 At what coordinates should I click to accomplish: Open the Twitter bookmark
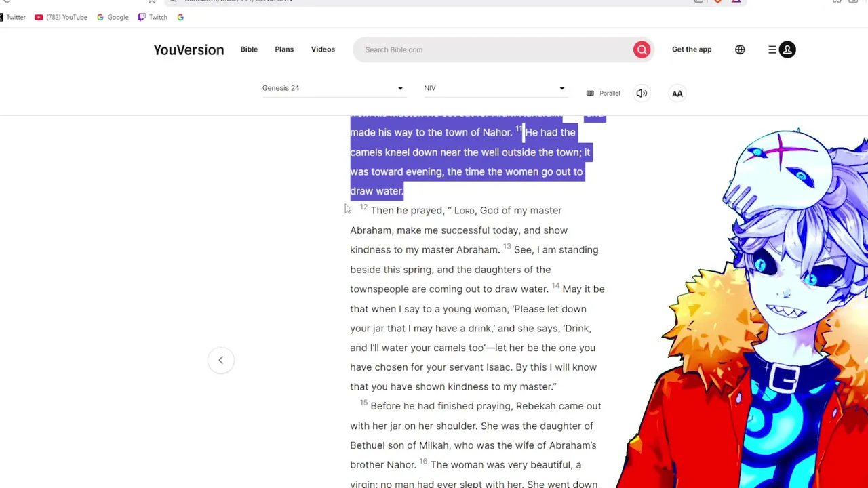pyautogui.click(x=12, y=17)
